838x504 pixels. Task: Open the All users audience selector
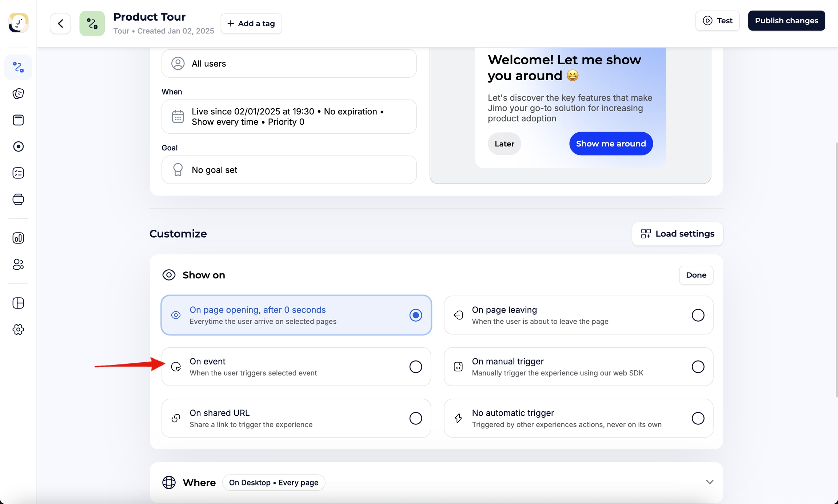coord(289,64)
